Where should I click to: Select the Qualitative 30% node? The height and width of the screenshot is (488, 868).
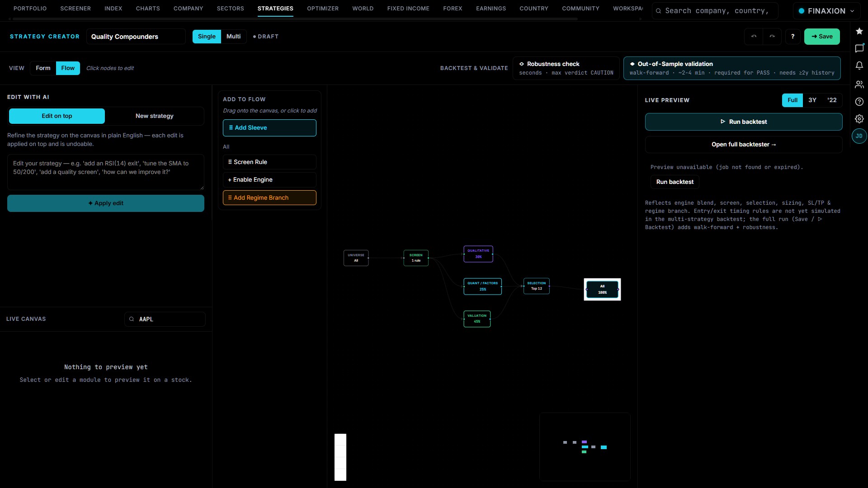[x=478, y=254]
